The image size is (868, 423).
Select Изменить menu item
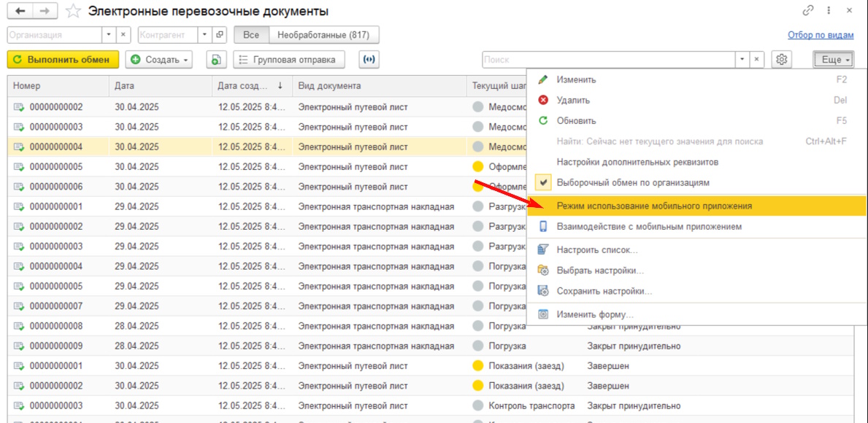(696, 79)
